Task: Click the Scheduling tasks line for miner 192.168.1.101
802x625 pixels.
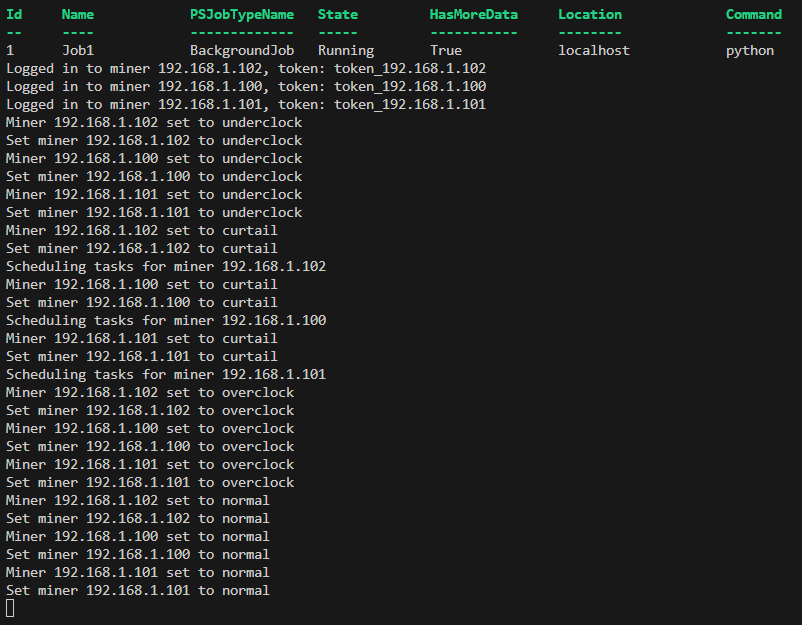Action: 166,374
